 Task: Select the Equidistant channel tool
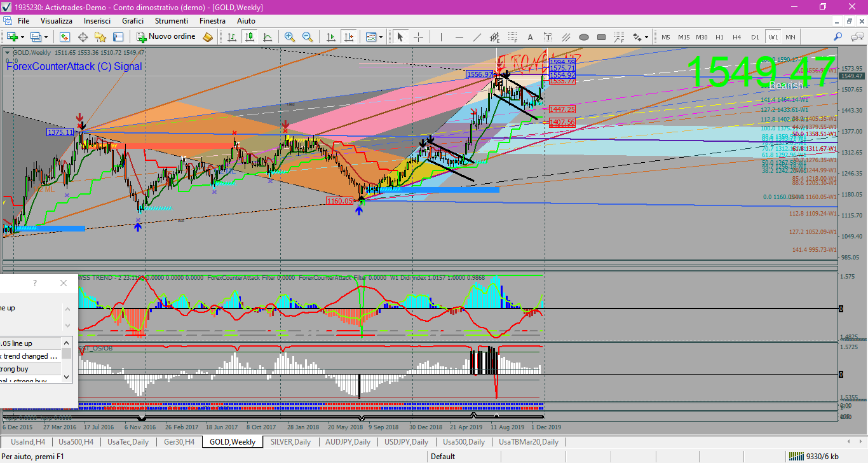coord(494,37)
